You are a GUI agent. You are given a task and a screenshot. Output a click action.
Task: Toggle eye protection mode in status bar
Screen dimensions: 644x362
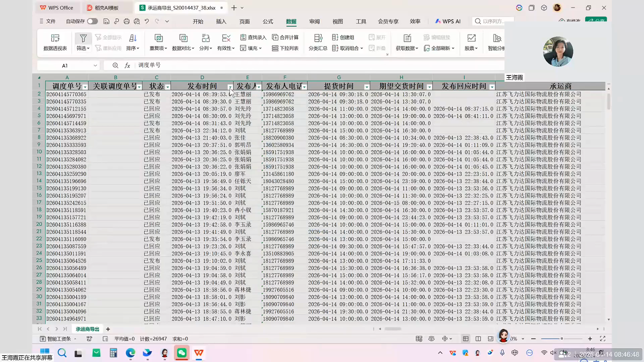(x=431, y=339)
